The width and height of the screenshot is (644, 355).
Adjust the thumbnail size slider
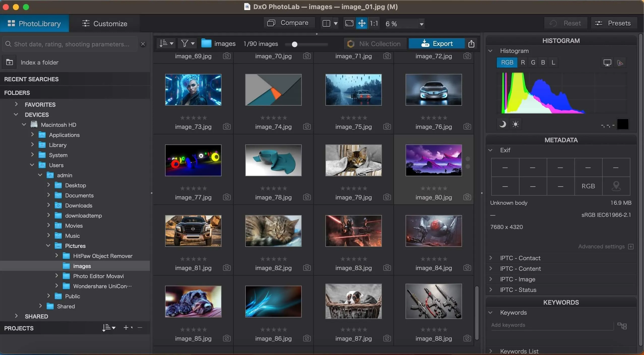tap(294, 44)
